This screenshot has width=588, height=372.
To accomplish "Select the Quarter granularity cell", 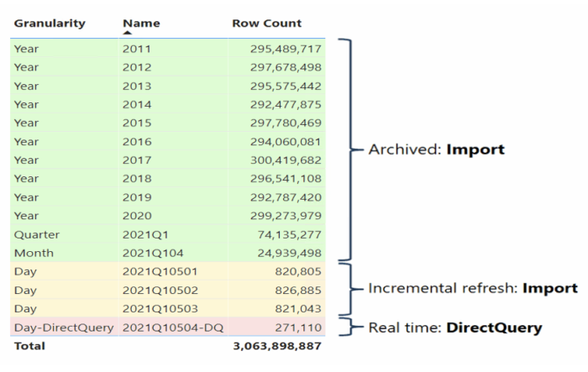I will coord(35,233).
